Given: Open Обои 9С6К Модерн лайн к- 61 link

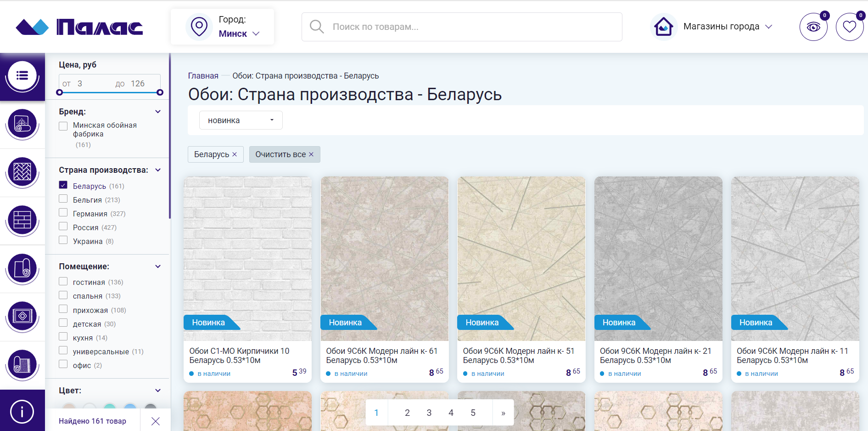Looking at the screenshot, I should [381, 356].
